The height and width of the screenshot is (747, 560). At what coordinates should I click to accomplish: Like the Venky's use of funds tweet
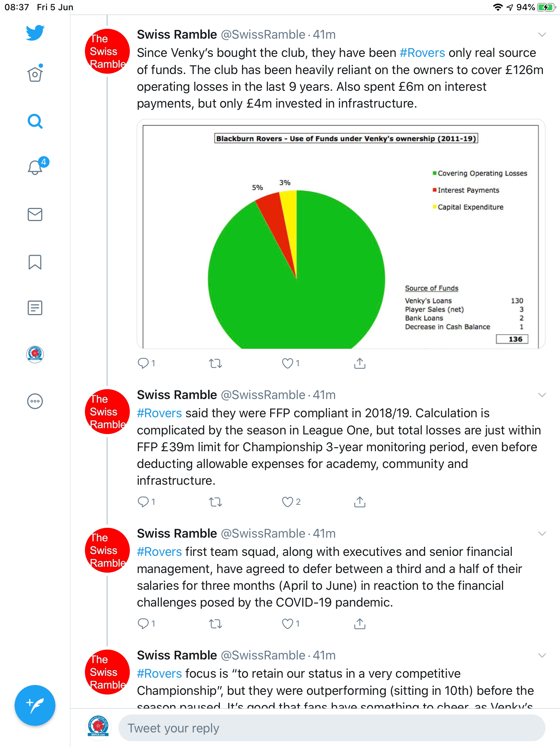pyautogui.click(x=288, y=363)
